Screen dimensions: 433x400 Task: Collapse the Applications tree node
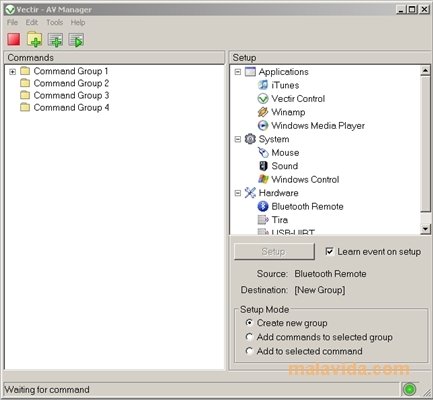pos(238,72)
